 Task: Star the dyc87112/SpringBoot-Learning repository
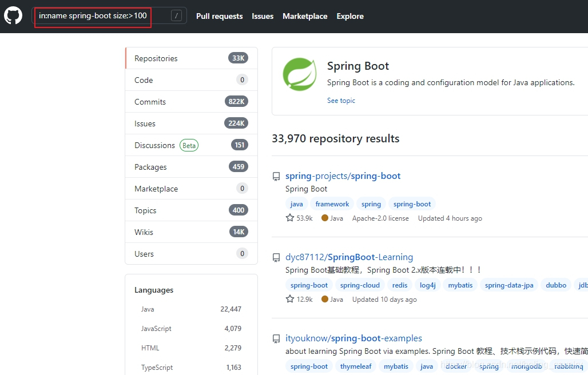289,299
